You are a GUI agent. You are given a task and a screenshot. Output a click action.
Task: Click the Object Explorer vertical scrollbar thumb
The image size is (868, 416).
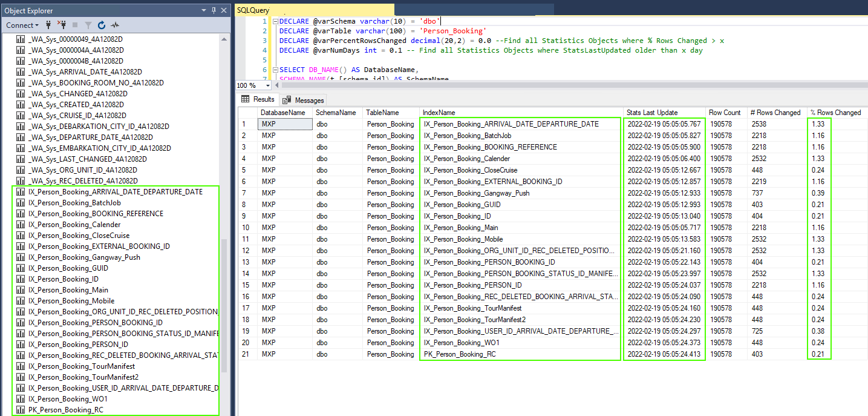(x=224, y=305)
